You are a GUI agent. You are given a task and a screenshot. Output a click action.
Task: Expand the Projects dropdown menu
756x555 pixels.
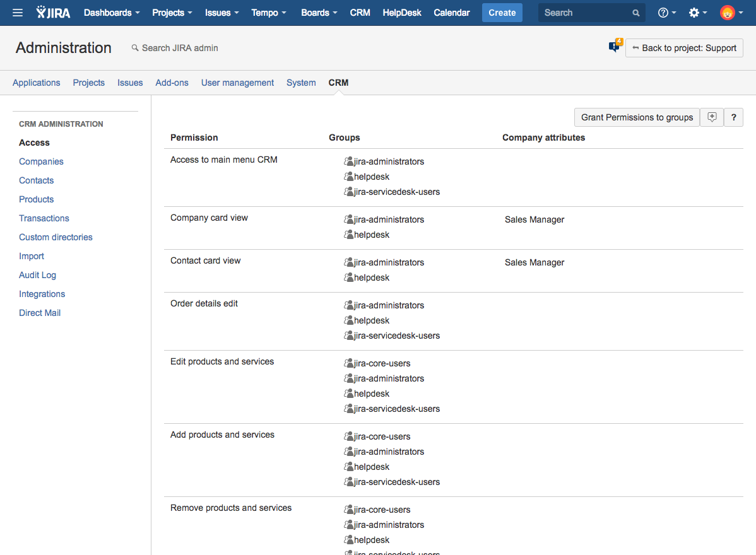(172, 13)
